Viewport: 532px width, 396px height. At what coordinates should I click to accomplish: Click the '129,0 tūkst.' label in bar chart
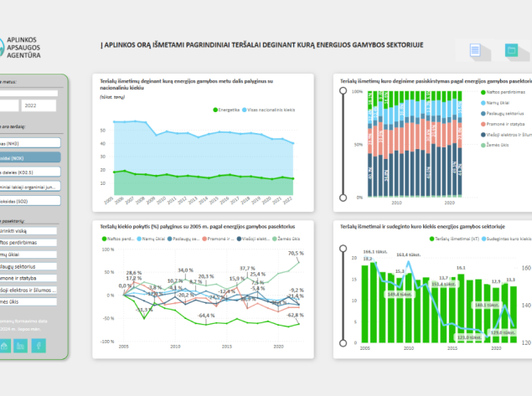tap(503, 332)
